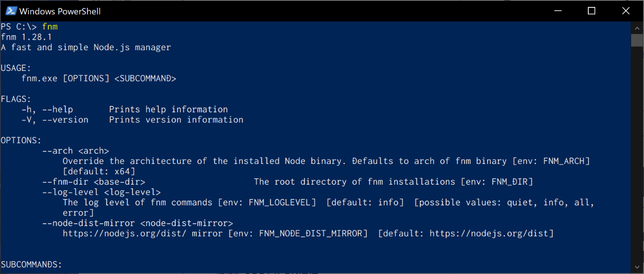
Task: Click the Windows PowerShell title text
Action: click(x=60, y=11)
